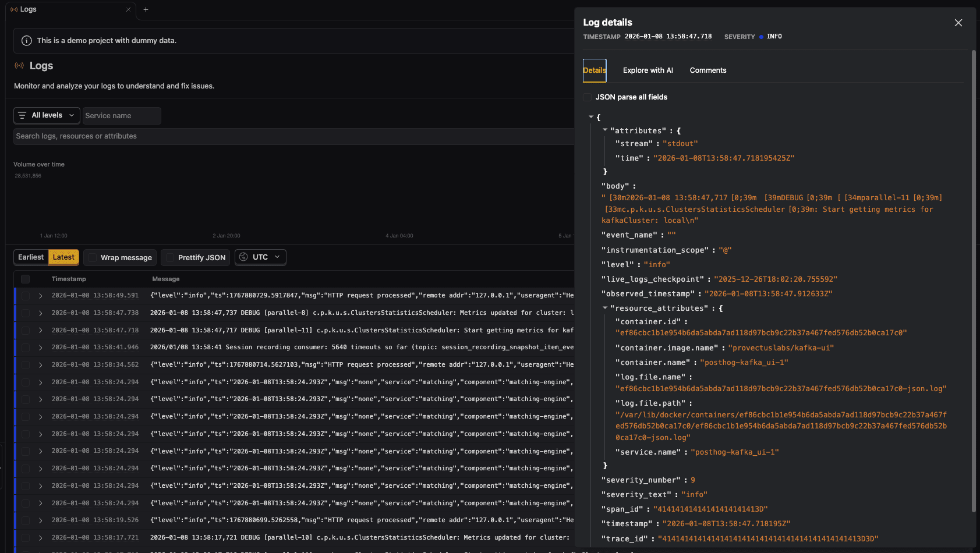Image resolution: width=980 pixels, height=553 pixels.
Task: Sort by the Timestamp column header
Action: (69, 279)
